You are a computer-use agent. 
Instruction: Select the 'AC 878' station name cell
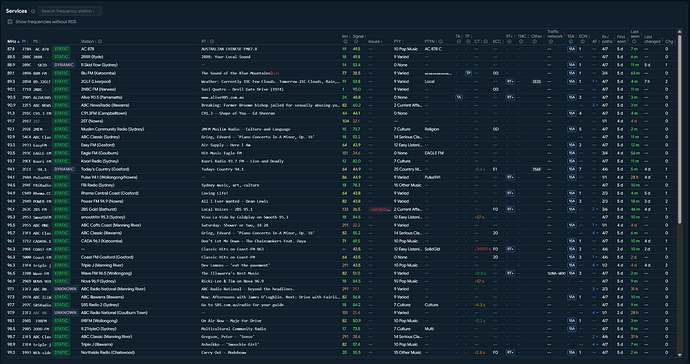tap(87, 49)
